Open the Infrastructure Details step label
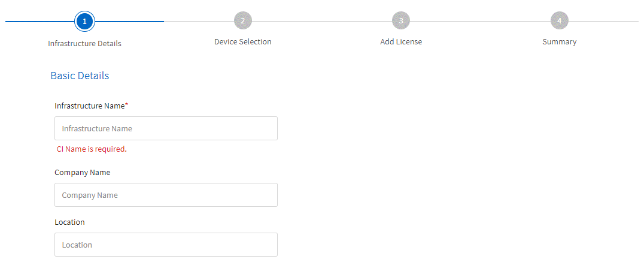The width and height of the screenshot is (644, 268). [x=84, y=43]
